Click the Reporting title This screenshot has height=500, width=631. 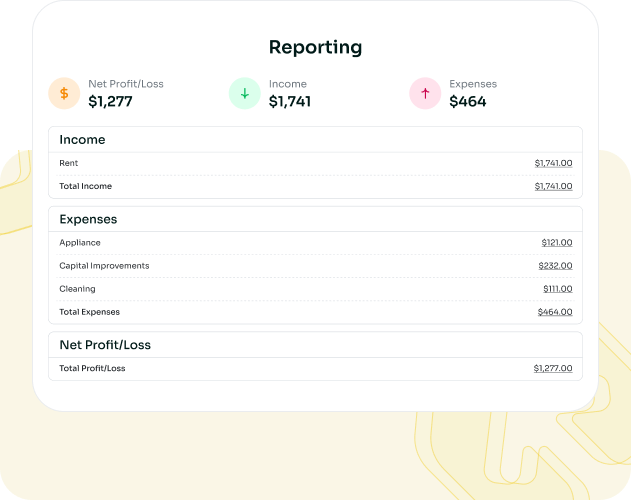point(315,47)
